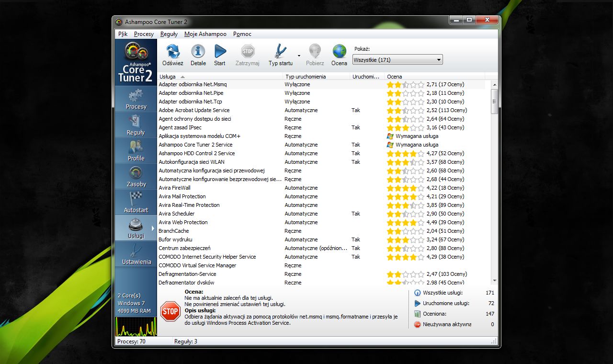Open the Reguły sidebar section
Image resolution: width=613 pixels, height=364 pixels.
(x=136, y=125)
